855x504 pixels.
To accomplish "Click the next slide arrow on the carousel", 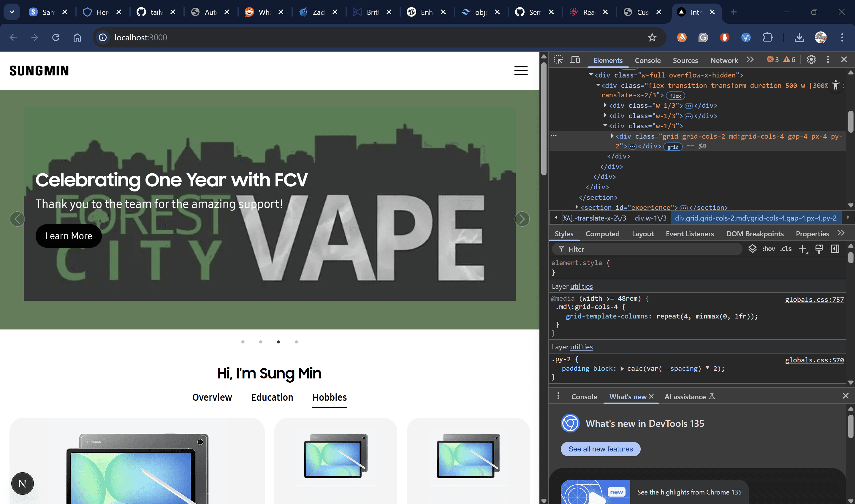I will coord(522,219).
